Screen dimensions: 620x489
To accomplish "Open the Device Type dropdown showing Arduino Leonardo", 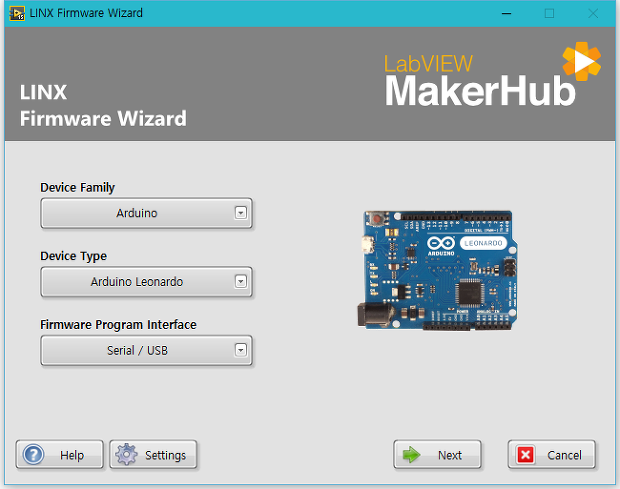I will [146, 282].
